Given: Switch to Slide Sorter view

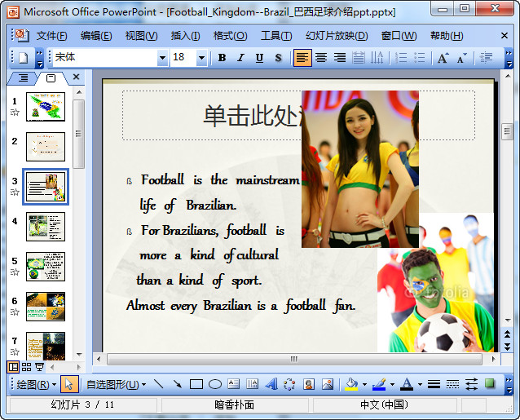Looking at the screenshot, I should tap(27, 367).
